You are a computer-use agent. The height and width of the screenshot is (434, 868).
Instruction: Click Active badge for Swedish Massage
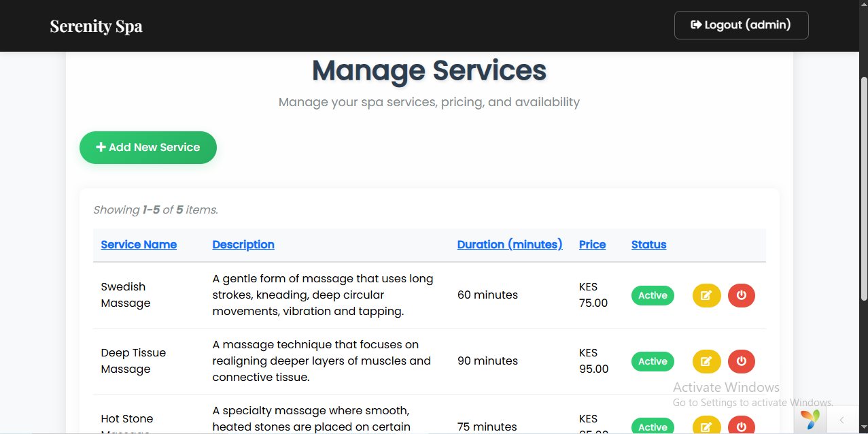coord(653,295)
